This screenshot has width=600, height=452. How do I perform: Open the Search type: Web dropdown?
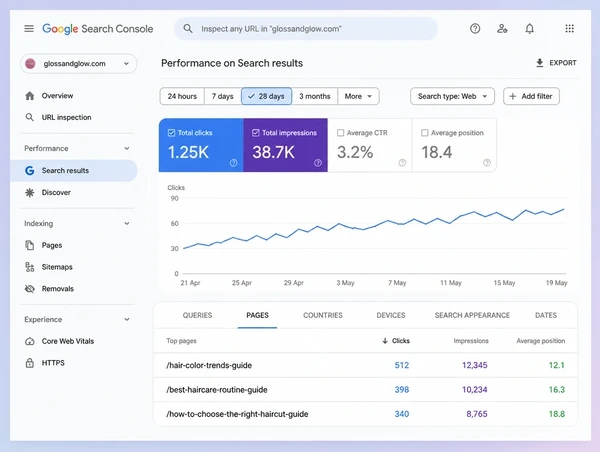pyautogui.click(x=452, y=96)
